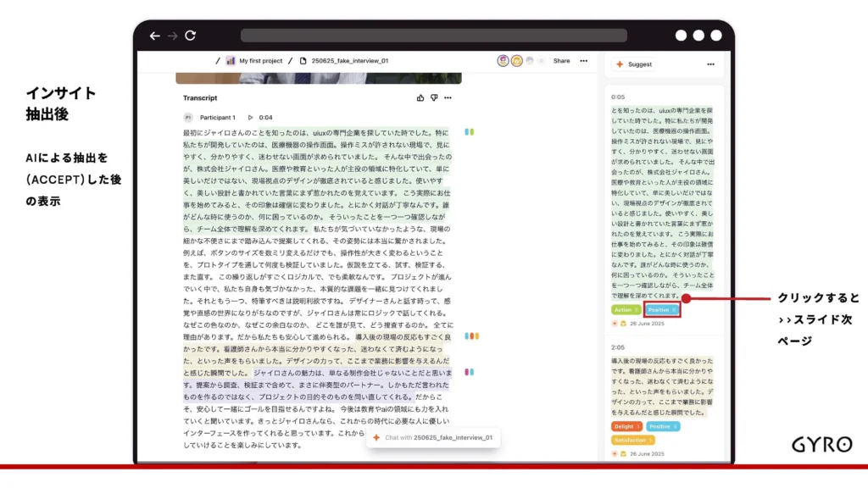The width and height of the screenshot is (868, 488).
Task: Click the My first project chart icon
Action: click(231, 61)
